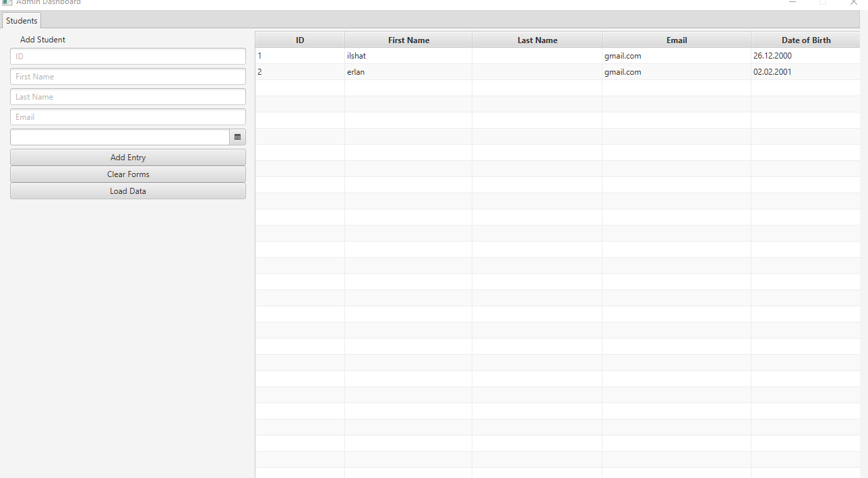Click the Clear Forms button
This screenshot has height=478, width=868.
point(127,174)
